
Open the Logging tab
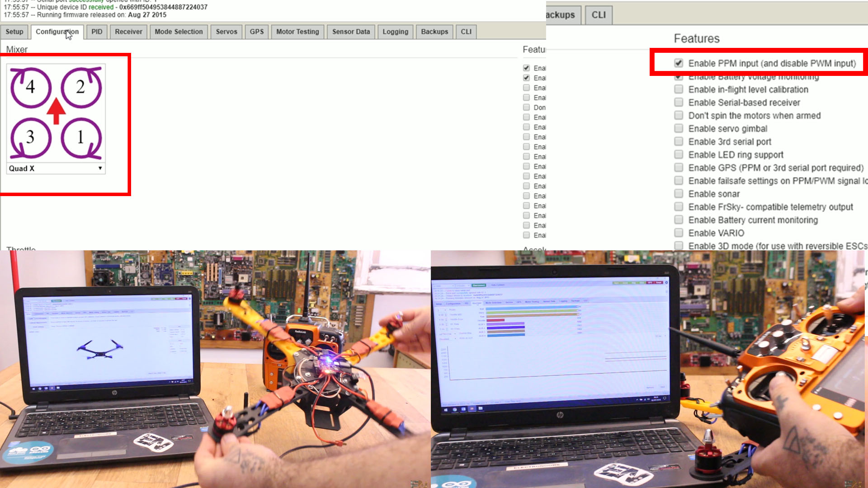(x=395, y=32)
